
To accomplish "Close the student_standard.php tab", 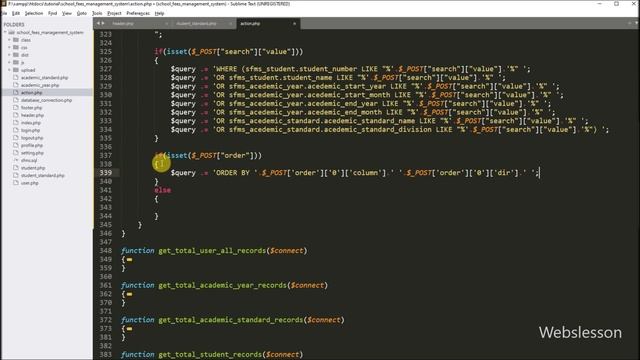I will pyautogui.click(x=231, y=24).
